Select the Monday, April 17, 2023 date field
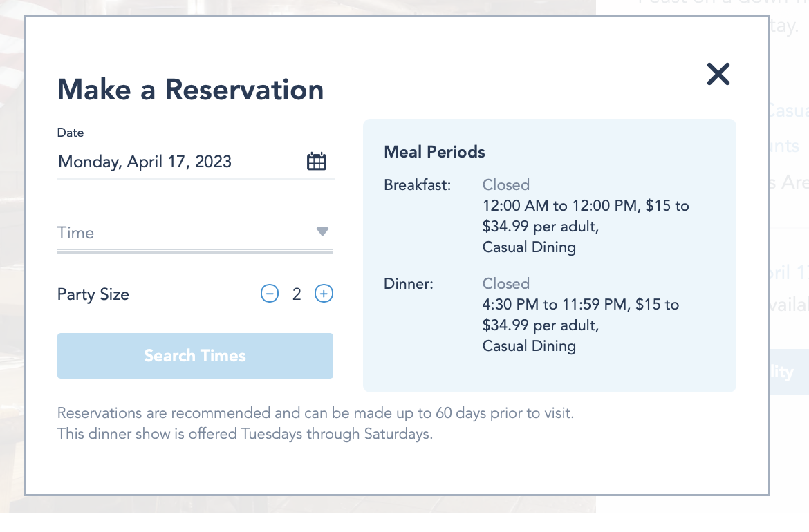Image resolution: width=809 pixels, height=532 pixels. point(145,162)
